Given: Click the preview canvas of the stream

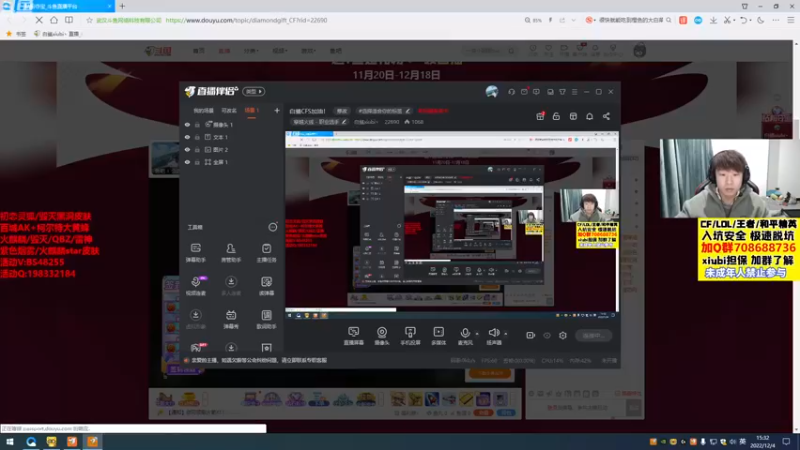Looking at the screenshot, I should [452, 225].
